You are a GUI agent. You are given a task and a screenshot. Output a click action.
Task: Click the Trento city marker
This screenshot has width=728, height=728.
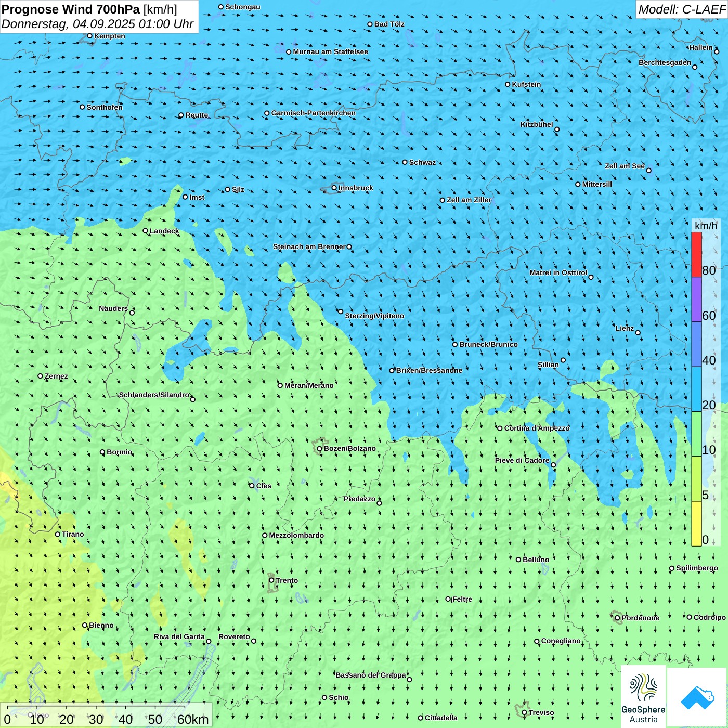pos(271,580)
